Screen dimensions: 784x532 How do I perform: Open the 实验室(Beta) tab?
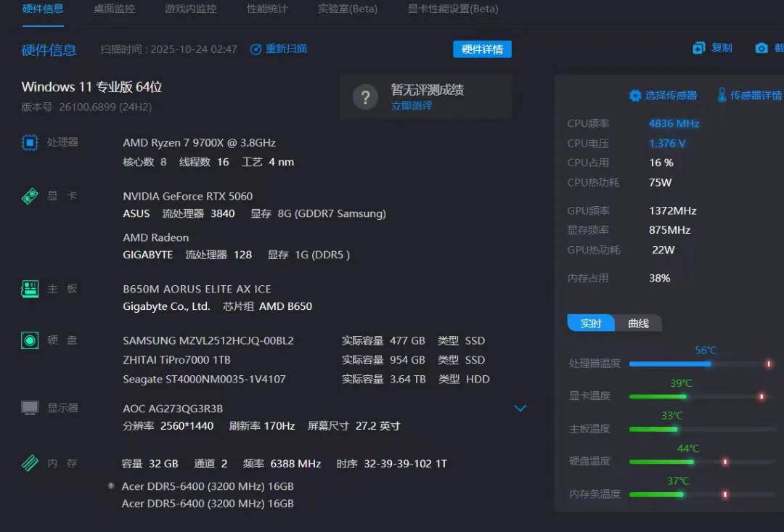point(348,9)
